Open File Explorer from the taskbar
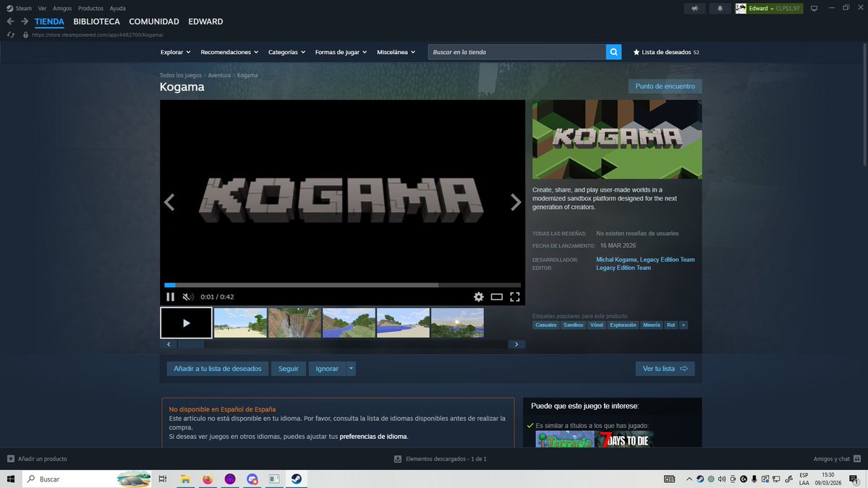Viewport: 868px width, 488px height. pos(185,479)
